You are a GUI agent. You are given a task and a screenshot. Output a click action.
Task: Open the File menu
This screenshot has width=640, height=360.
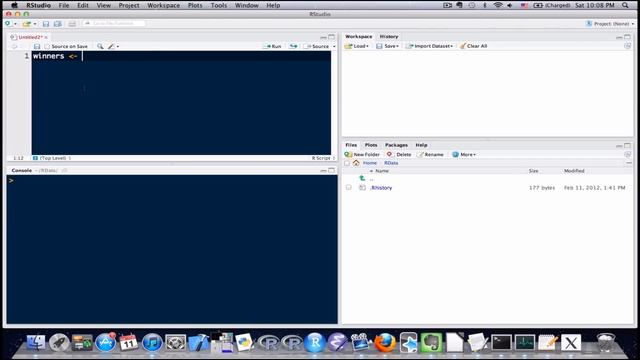64,5
